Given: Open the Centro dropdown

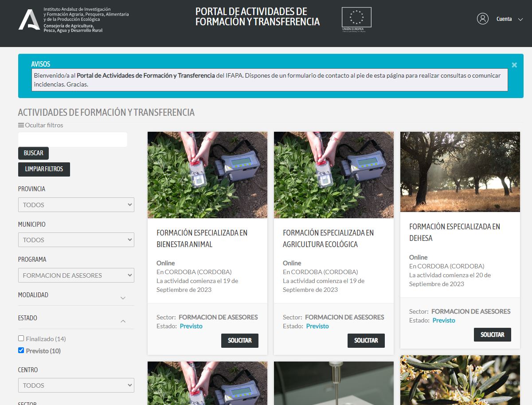Looking at the screenshot, I should coord(76,385).
